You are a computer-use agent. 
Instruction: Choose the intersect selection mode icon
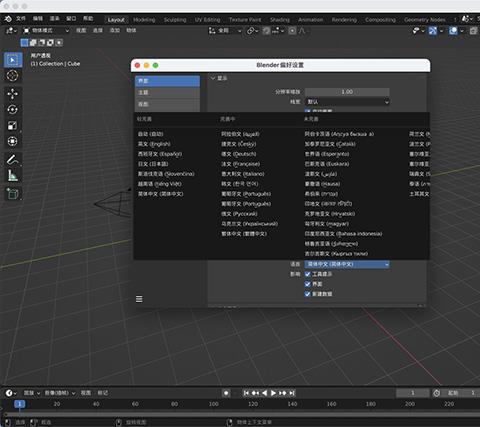pos(59,43)
